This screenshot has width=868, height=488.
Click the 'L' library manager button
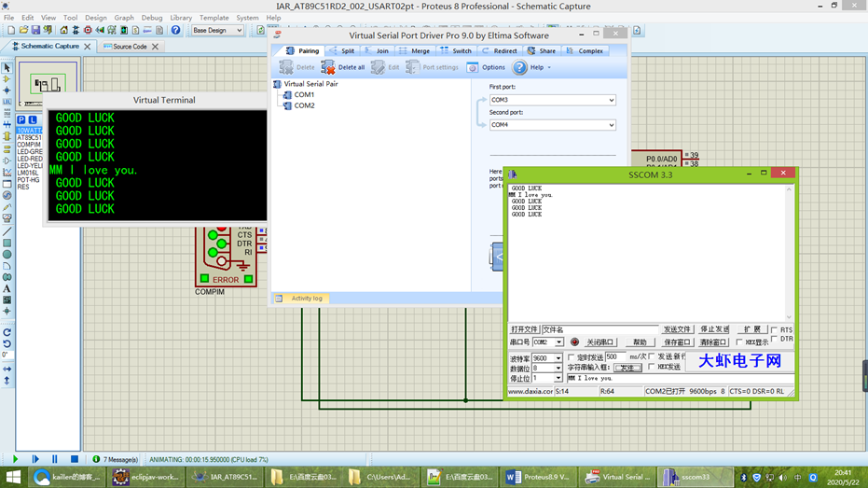coord(33,119)
